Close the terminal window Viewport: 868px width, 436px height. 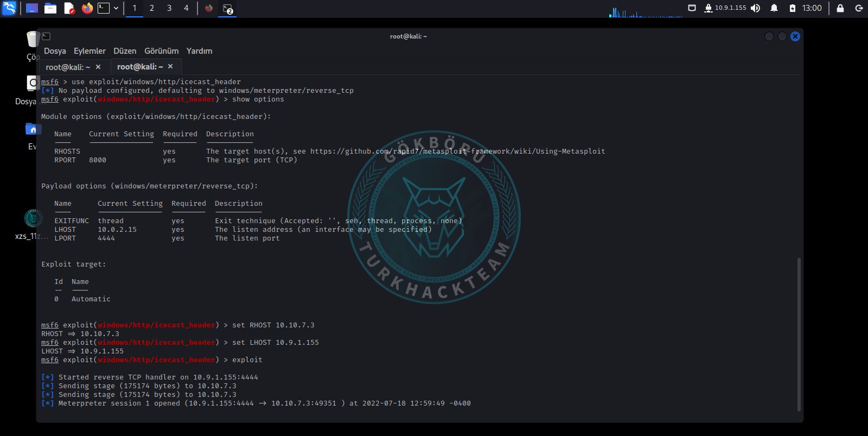click(x=795, y=36)
